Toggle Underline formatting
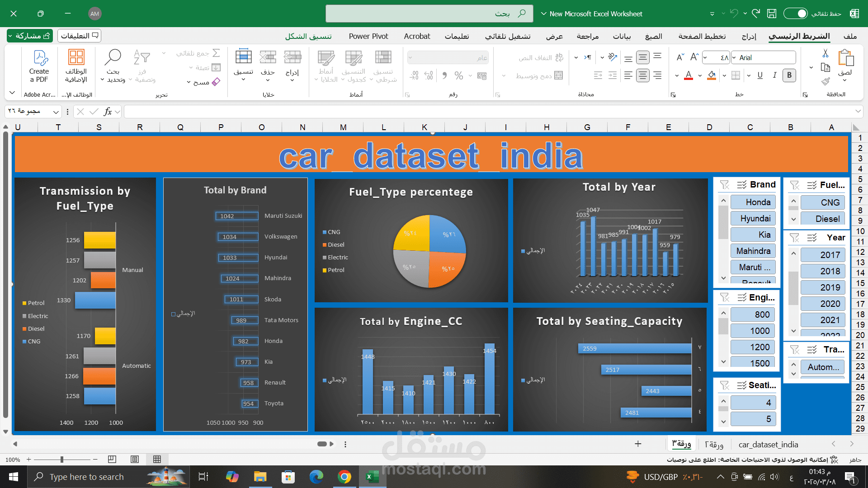 760,75
